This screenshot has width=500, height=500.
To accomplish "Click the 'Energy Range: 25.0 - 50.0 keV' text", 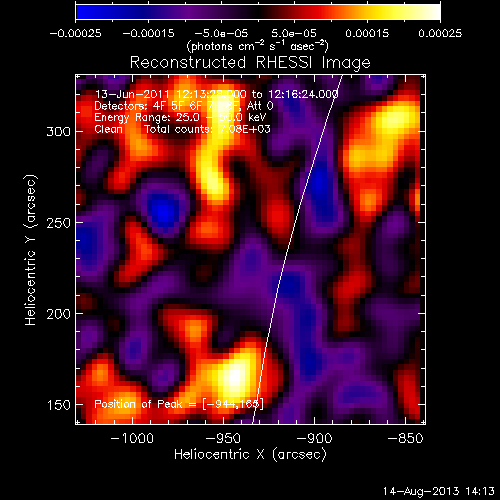I will pyautogui.click(x=180, y=117).
